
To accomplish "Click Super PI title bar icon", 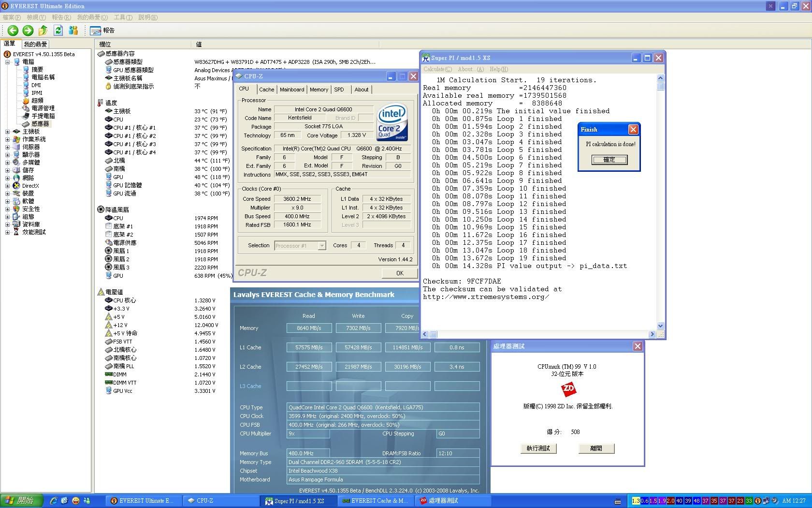I will tap(426, 58).
